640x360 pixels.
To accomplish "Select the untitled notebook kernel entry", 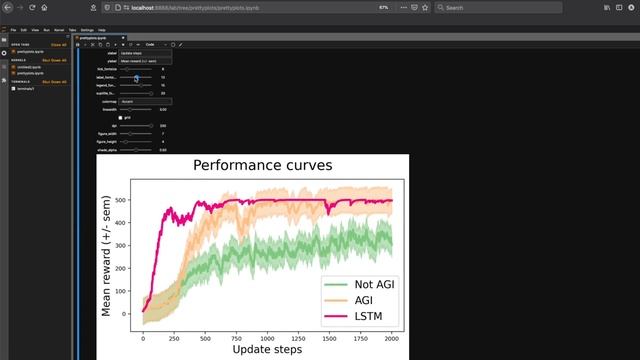I will point(29,67).
